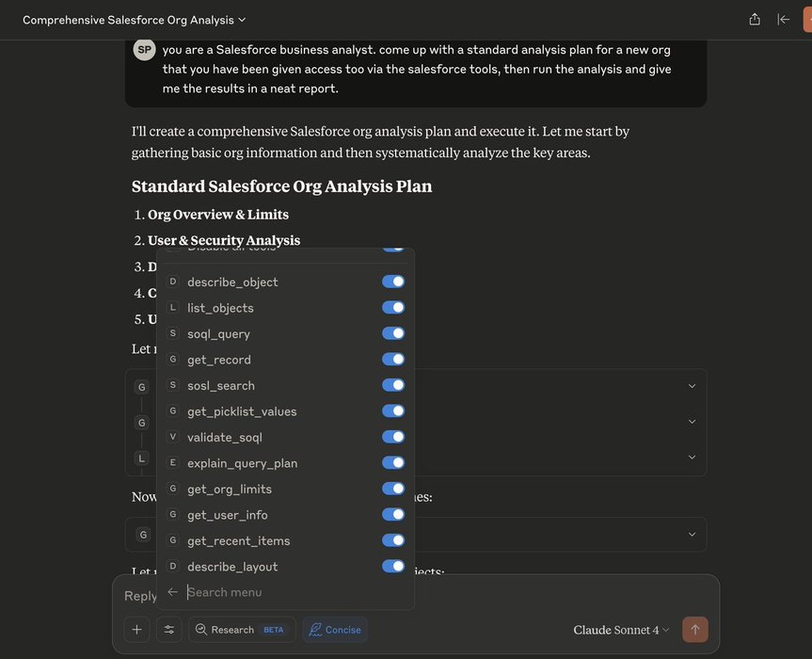
Task: Expand the first tool call result chevron
Action: coord(692,386)
